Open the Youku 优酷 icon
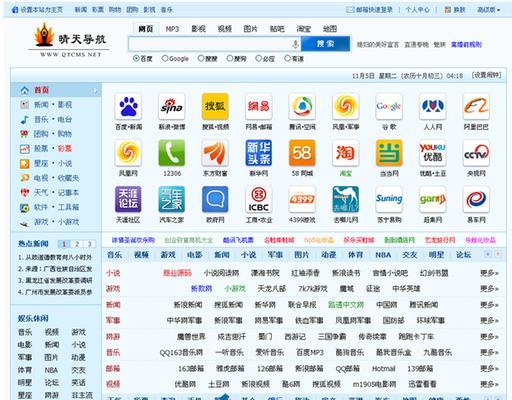Image resolution: width=512 pixels, height=400 pixels. (432, 153)
